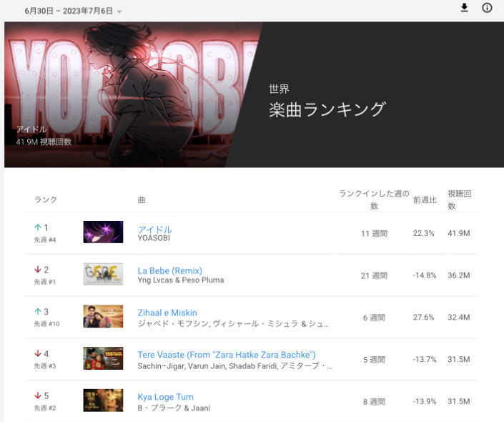Click the La Bebe Remix thumbnail
Screen dimensions: 504x422
(103, 274)
